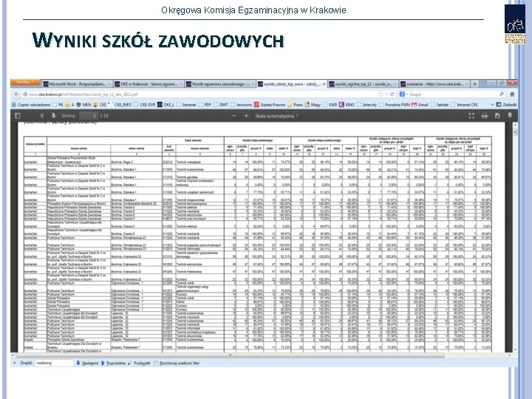Viewport: 532px width, 399px height.
Task: Show more bookmarks chevron
Action: pyautogui.click(x=492, y=105)
